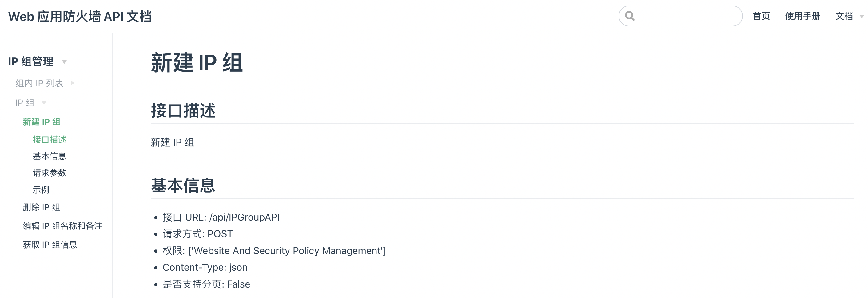Click the 组内 IP 列表 sidebar label
The height and width of the screenshot is (298, 868).
[39, 83]
